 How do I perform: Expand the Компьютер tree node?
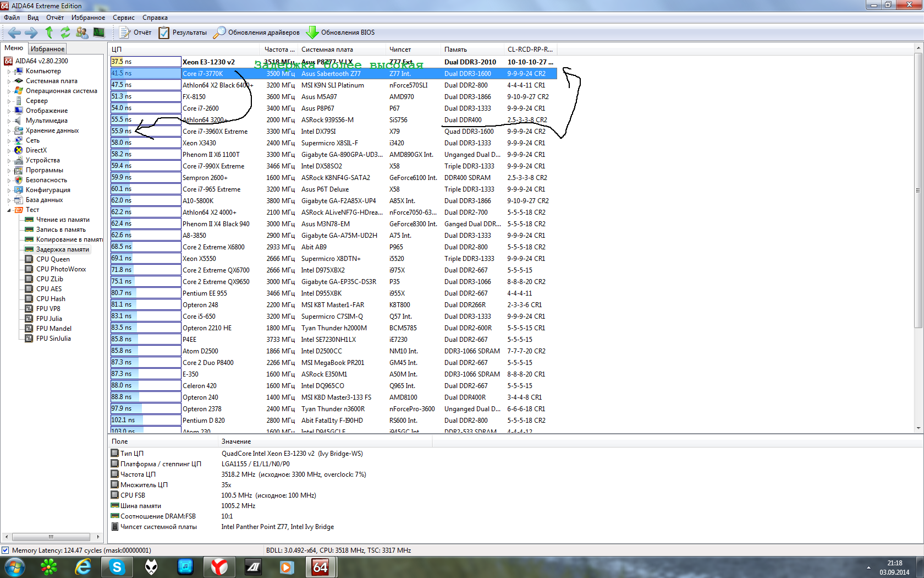pos(9,72)
